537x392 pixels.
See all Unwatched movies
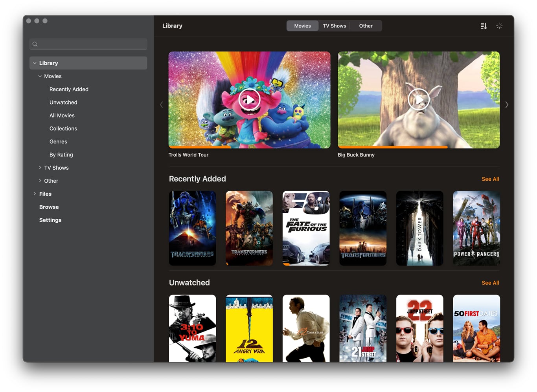coord(490,283)
